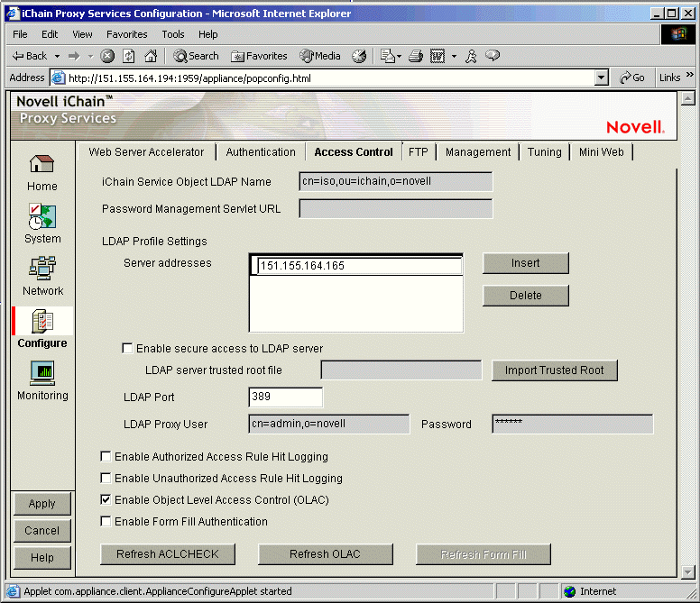Click the Print toolbar icon
This screenshot has width=700, height=603.
pos(416,56)
